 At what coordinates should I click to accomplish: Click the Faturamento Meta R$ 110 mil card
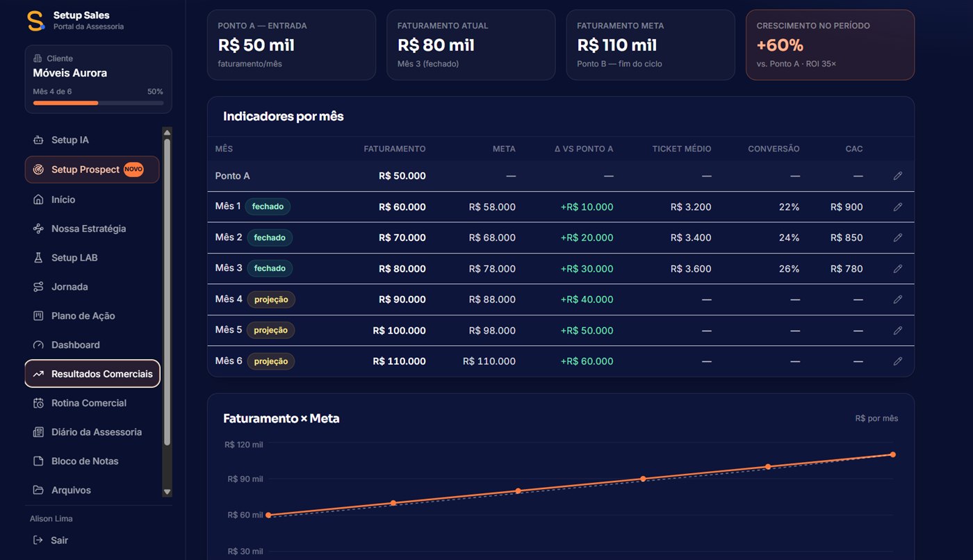pyautogui.click(x=651, y=45)
